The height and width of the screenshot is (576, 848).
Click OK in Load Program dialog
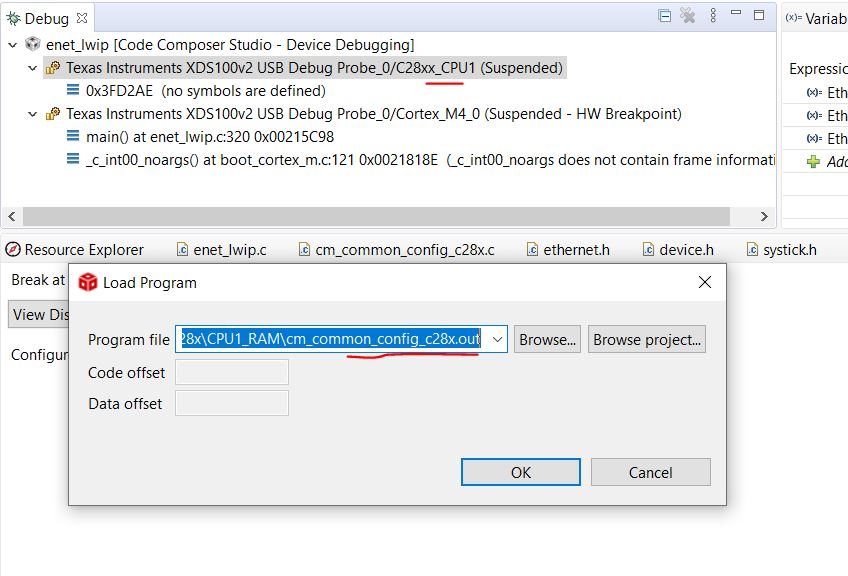pos(521,472)
